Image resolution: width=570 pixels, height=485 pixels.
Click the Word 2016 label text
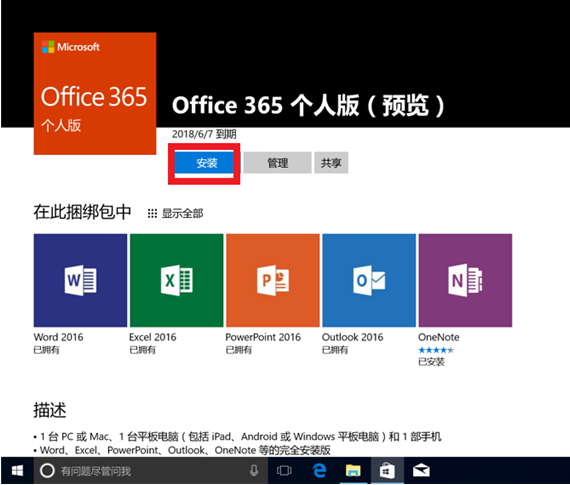(58, 337)
